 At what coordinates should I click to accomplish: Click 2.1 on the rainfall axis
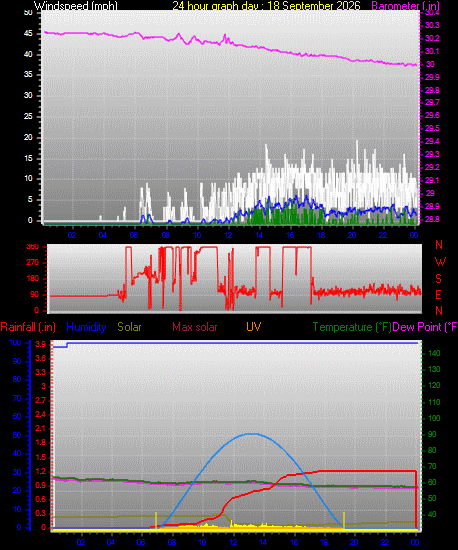pos(41,429)
